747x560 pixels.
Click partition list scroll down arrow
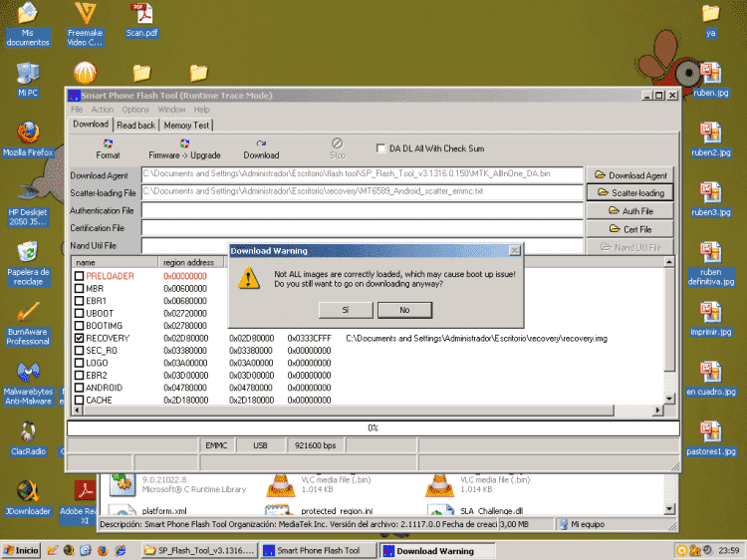(x=669, y=399)
